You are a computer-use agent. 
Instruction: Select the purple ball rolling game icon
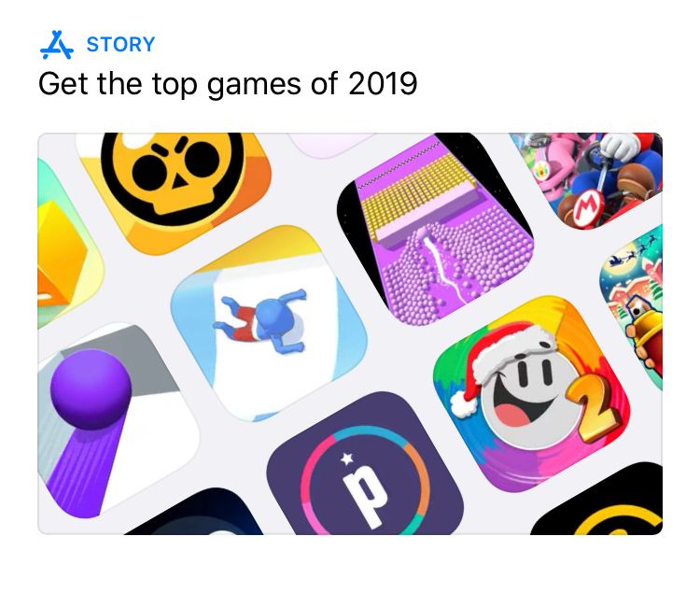click(x=114, y=422)
